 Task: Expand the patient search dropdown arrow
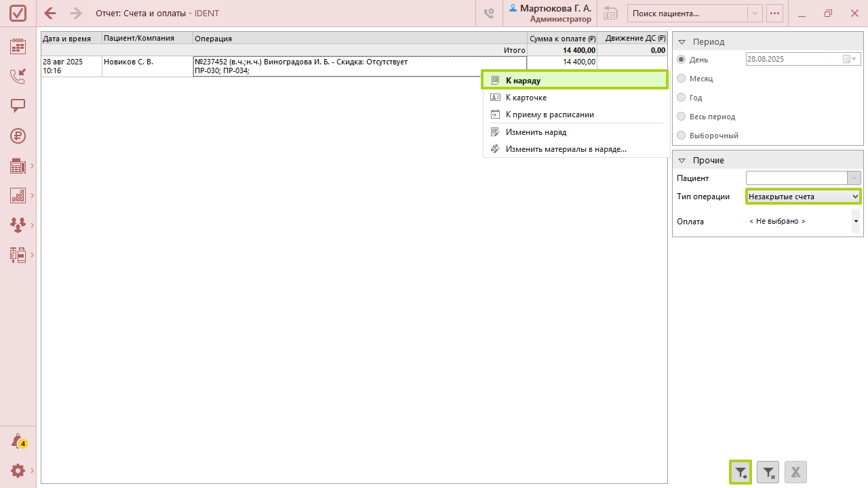[x=755, y=14]
